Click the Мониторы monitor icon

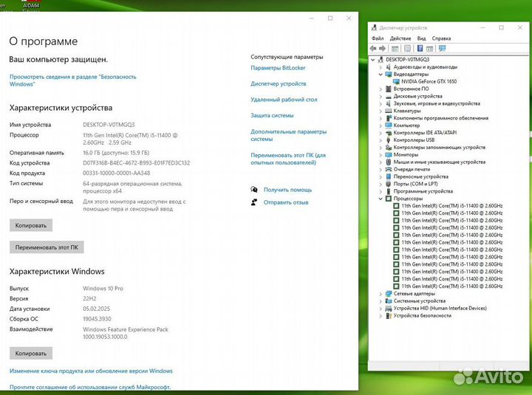pos(389,154)
